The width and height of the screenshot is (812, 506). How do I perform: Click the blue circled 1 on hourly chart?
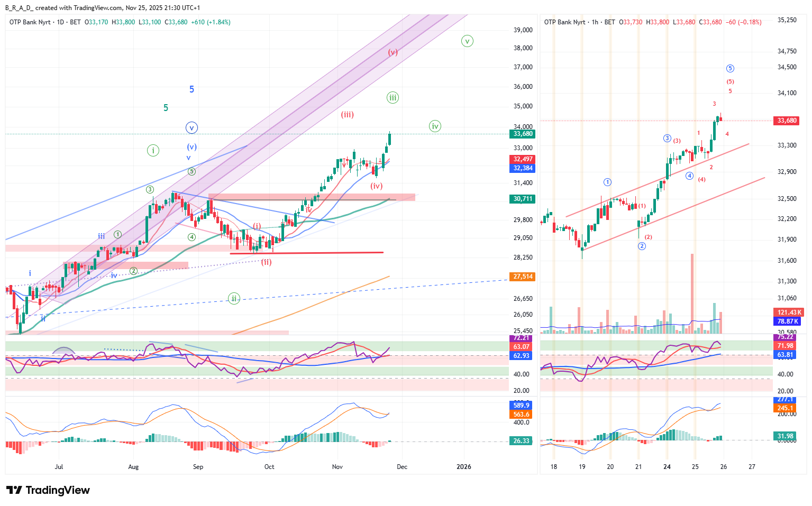(607, 182)
